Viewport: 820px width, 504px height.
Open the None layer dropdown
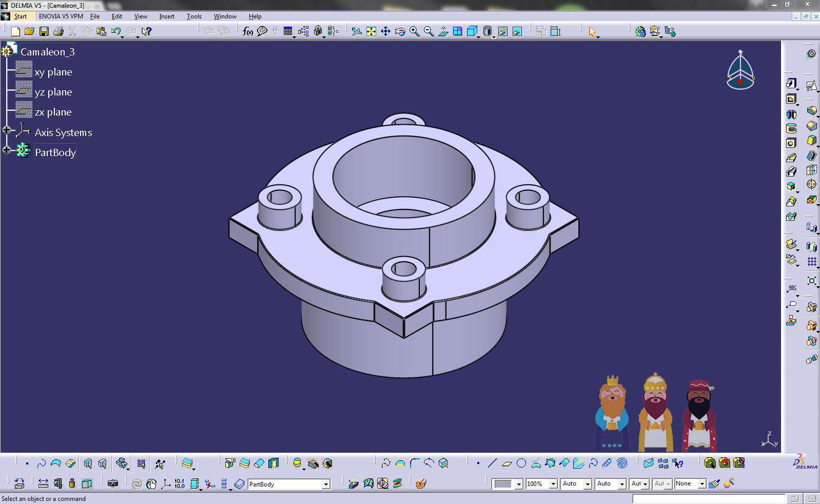[701, 484]
